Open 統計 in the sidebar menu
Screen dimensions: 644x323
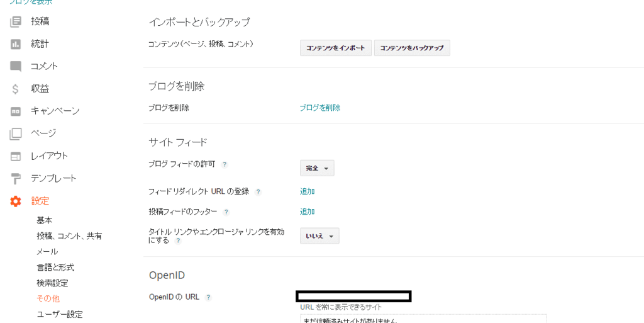(40, 44)
